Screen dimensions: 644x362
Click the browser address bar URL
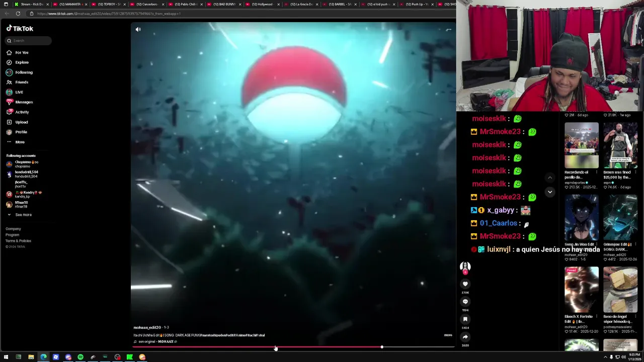point(109,14)
